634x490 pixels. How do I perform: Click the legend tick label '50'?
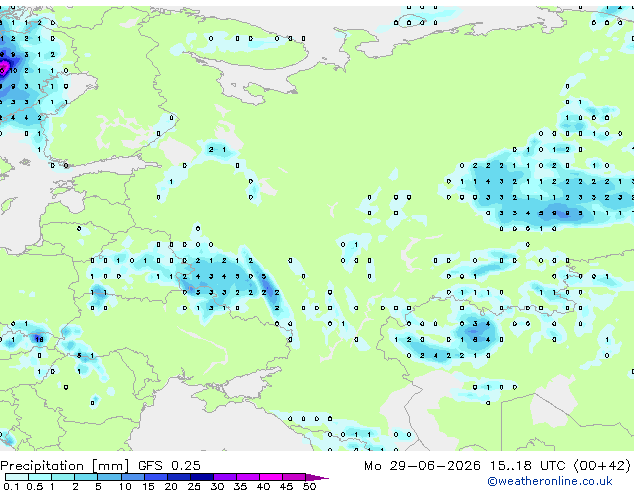point(309,486)
